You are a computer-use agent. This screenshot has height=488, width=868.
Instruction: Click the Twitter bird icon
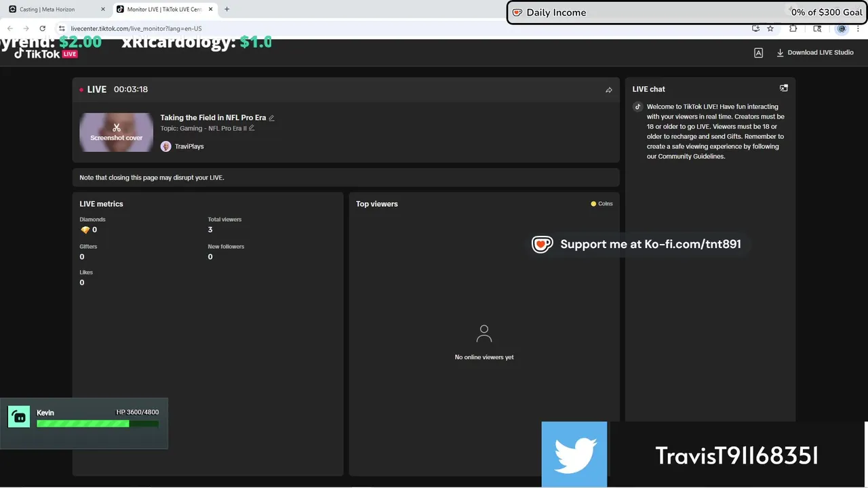tap(574, 455)
